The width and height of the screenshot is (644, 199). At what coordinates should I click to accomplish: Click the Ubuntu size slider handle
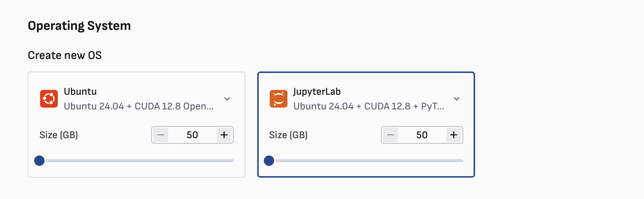[39, 161]
